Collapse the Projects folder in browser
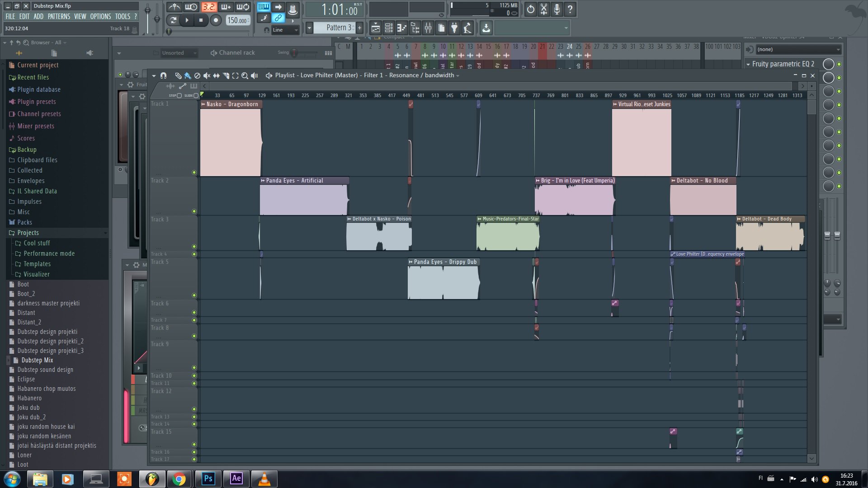The width and height of the screenshot is (868, 488). [x=28, y=233]
